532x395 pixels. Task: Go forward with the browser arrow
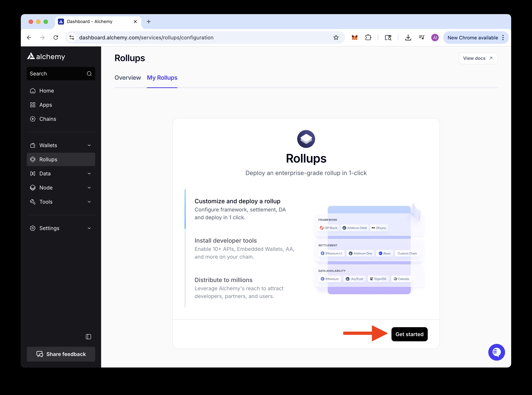[42, 38]
